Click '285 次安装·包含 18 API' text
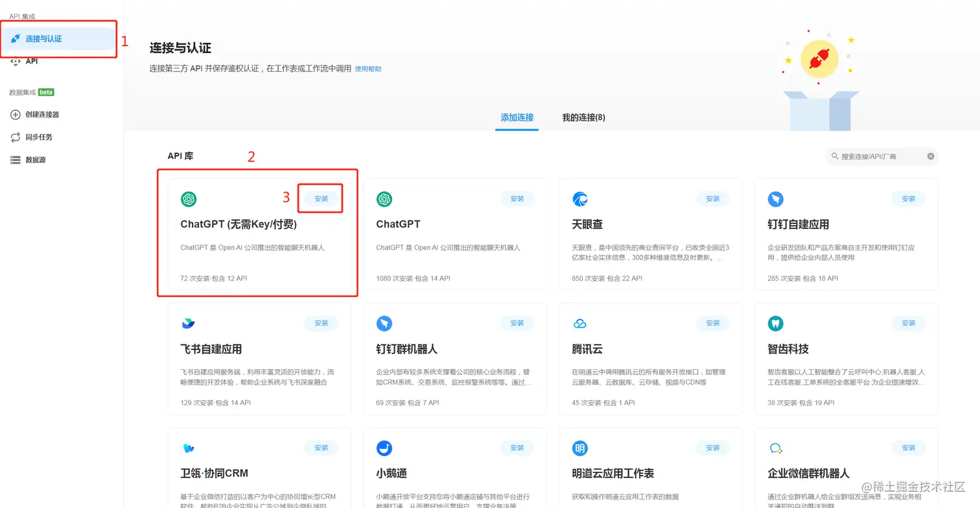The width and height of the screenshot is (980, 508). (x=802, y=278)
